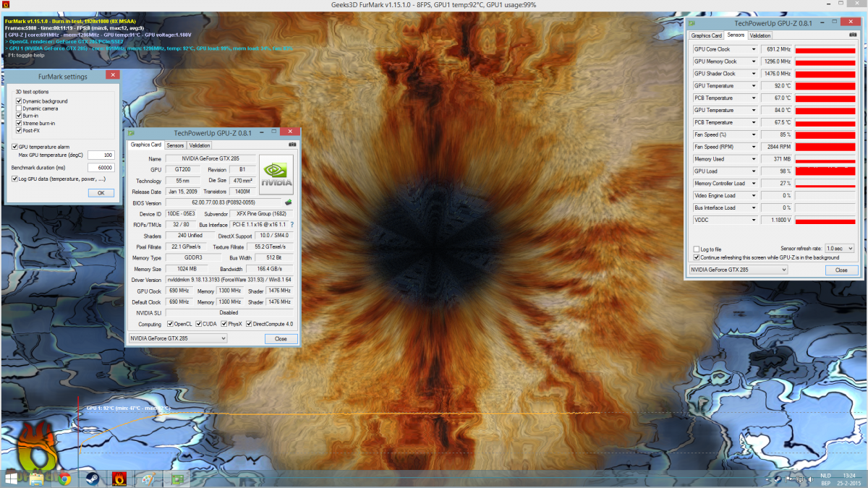Image resolution: width=868 pixels, height=488 pixels.
Task: Enable the Dynamic camera checkbox
Action: point(19,108)
